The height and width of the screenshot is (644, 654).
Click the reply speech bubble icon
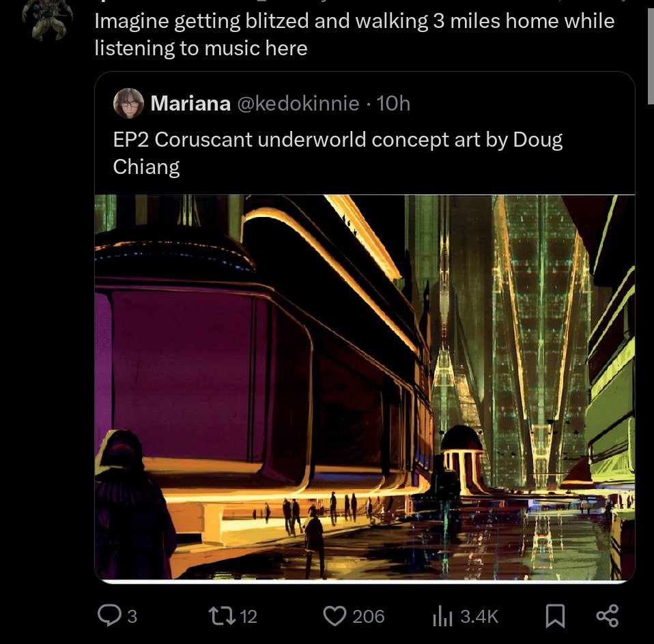tap(109, 615)
